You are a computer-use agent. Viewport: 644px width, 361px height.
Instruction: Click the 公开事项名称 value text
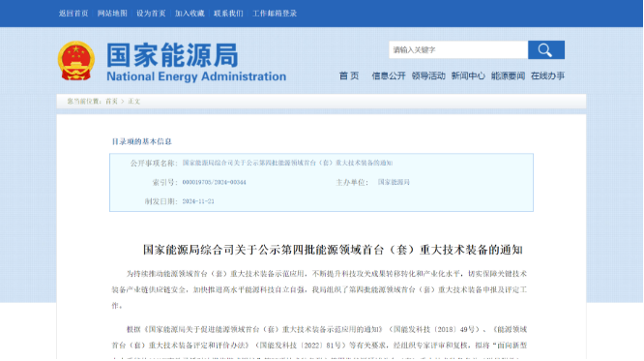tap(287, 163)
